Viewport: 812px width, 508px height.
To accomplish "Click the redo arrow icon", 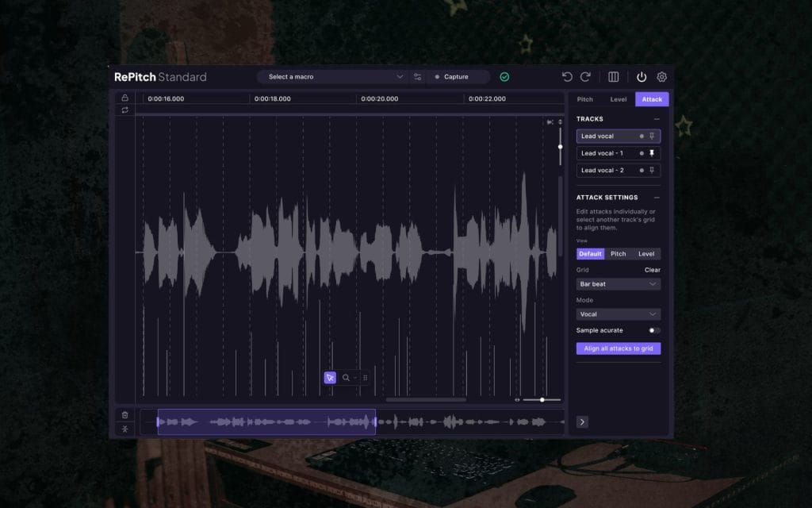I will (x=585, y=77).
